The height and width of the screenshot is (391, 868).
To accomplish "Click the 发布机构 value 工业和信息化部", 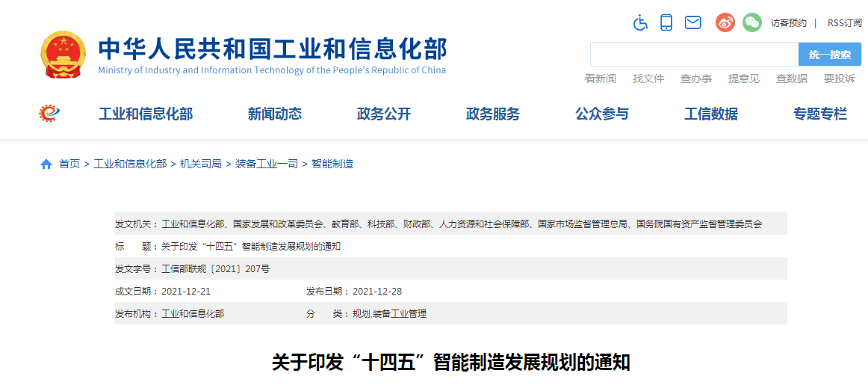I will [x=193, y=314].
